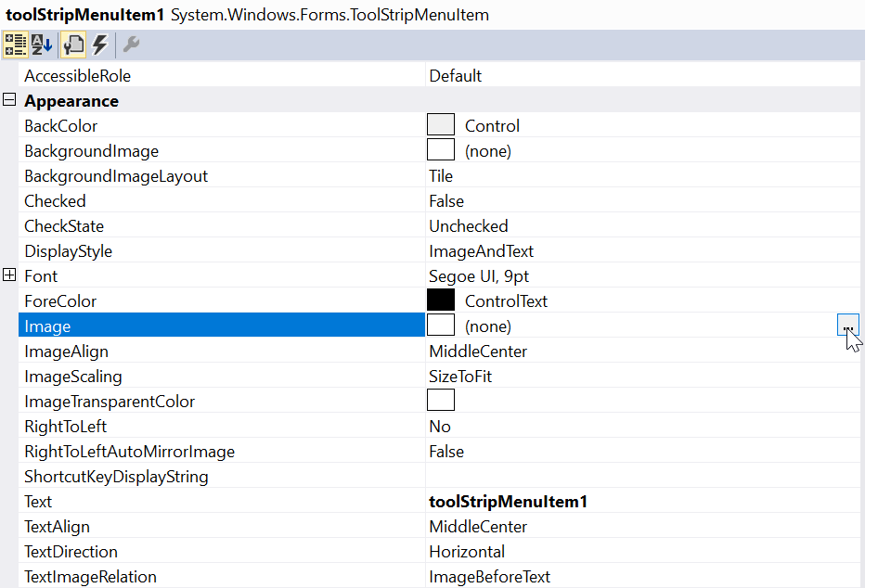Select the TextImageRelation property row

click(x=91, y=577)
